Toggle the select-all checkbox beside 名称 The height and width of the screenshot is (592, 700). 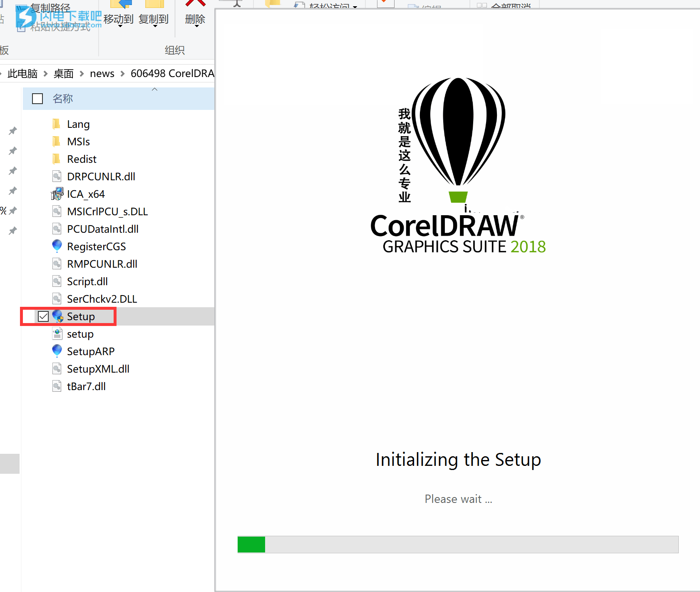coord(37,99)
